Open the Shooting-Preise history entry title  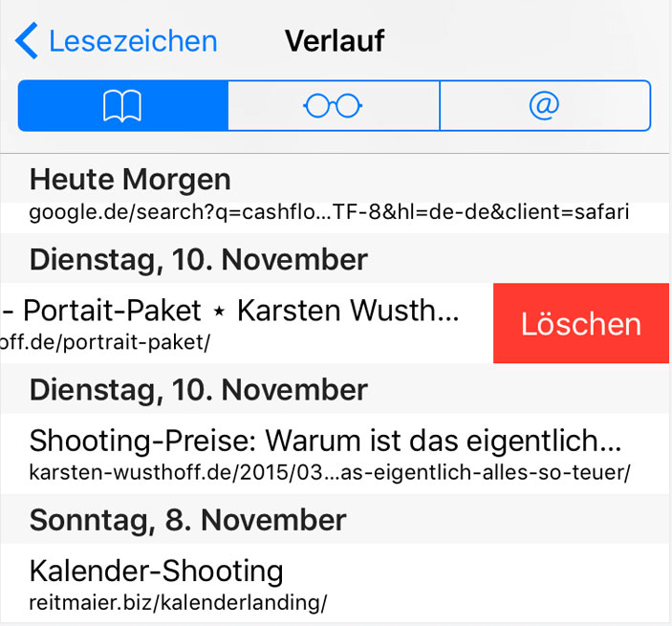click(x=326, y=441)
